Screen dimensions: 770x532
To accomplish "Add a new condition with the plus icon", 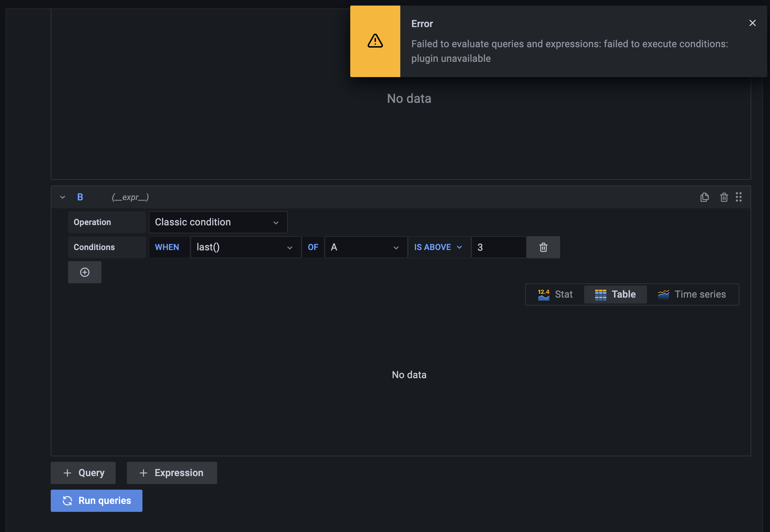I will tap(84, 272).
